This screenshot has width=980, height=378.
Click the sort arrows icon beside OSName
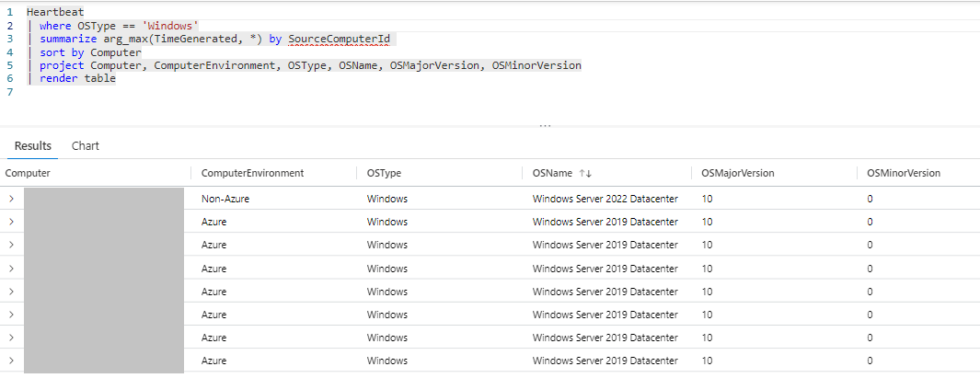pyautogui.click(x=585, y=173)
